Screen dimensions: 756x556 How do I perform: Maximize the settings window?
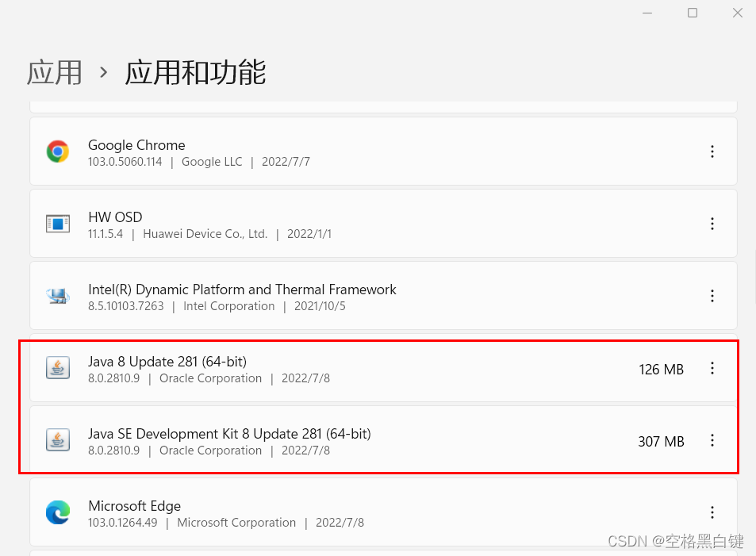[693, 13]
